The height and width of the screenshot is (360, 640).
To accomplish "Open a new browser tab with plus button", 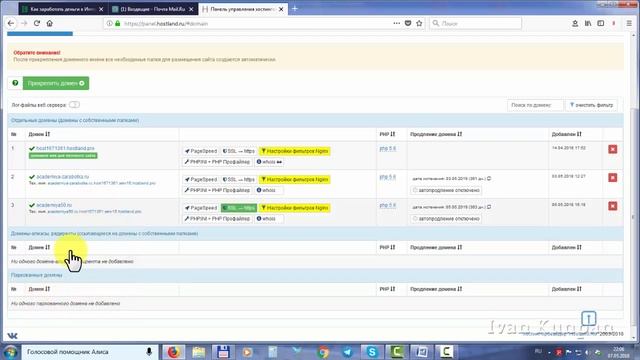I will (x=295, y=9).
